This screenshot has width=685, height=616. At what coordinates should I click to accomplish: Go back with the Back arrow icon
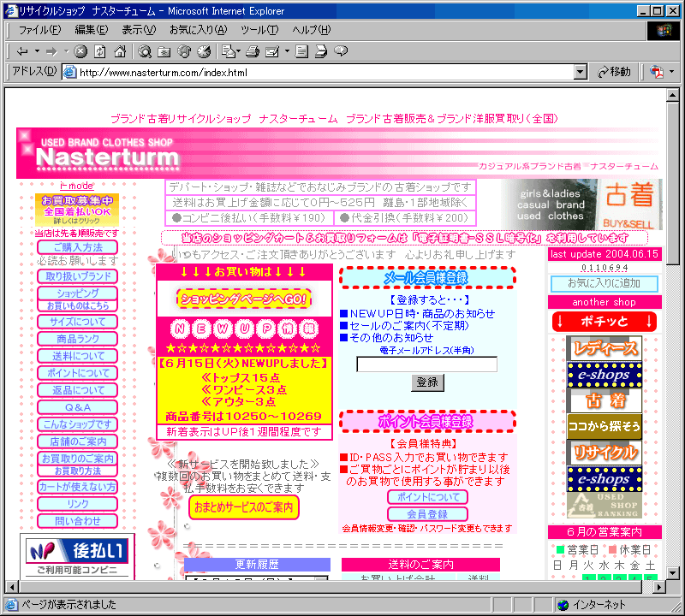click(22, 51)
